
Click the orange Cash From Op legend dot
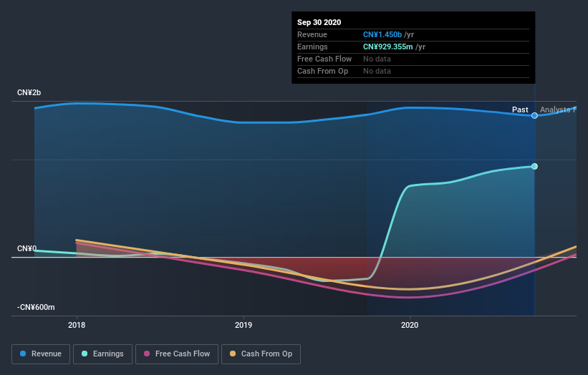tap(233, 354)
